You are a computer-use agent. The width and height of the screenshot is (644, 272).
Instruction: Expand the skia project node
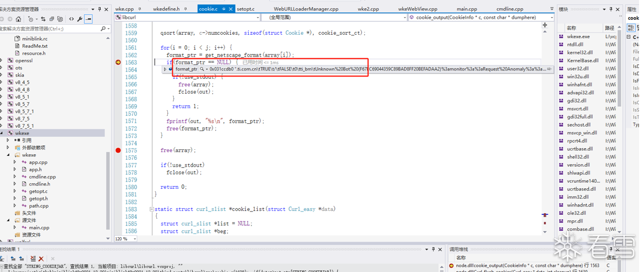[2, 75]
